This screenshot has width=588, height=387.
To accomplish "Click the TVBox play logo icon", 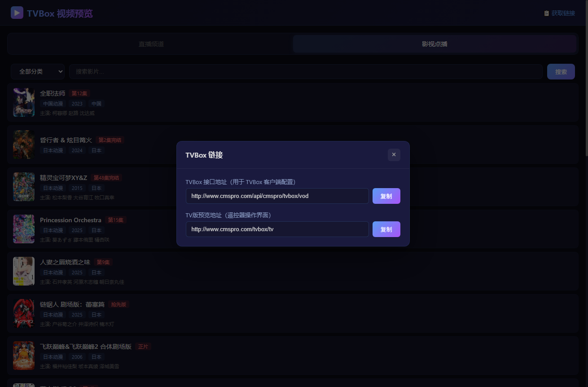I will pyautogui.click(x=17, y=13).
